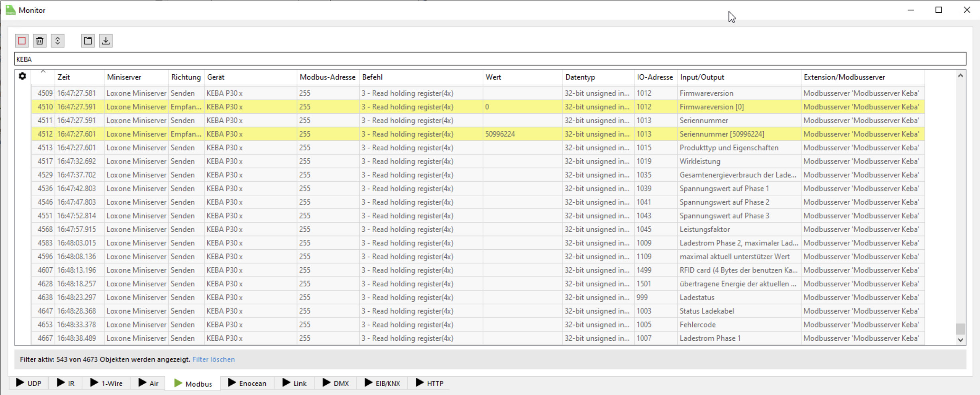Select the Fehlercode row
980x395 pixels.
tap(478, 324)
